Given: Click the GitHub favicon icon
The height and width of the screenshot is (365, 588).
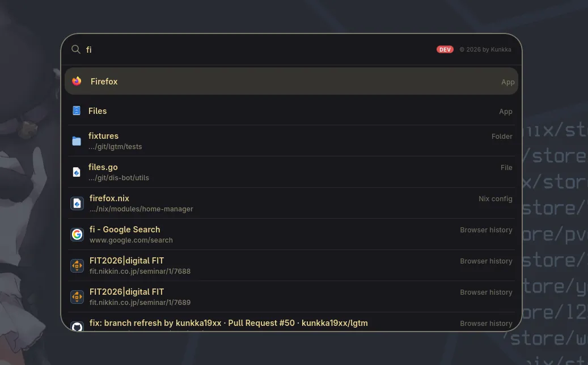Looking at the screenshot, I should tap(77, 326).
